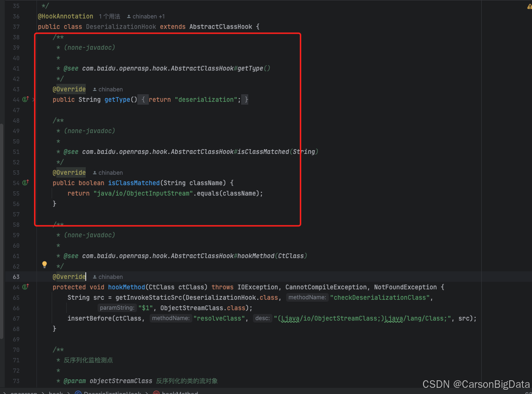The width and height of the screenshot is (532, 394).
Task: Expand the folded getType() method using gutter chevron
Action: click(x=33, y=100)
